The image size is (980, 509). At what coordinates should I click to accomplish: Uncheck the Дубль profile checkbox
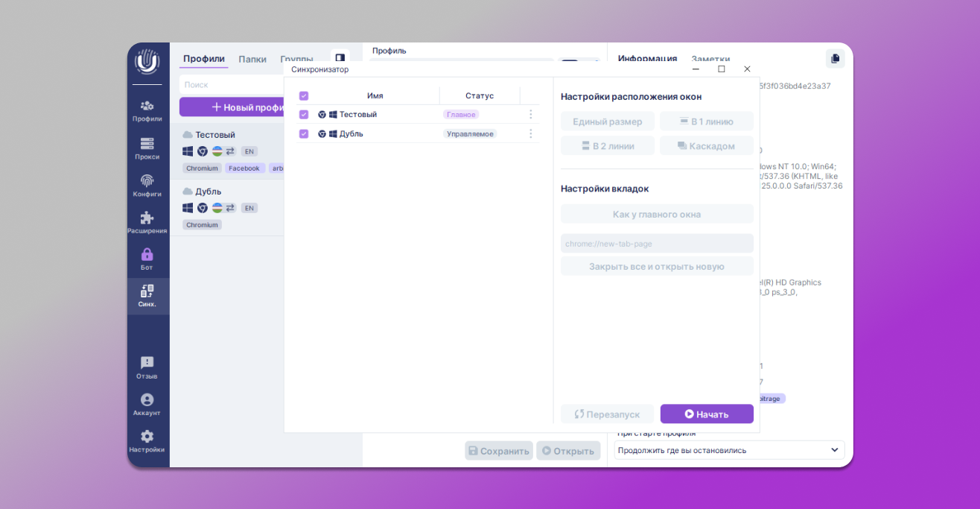(x=304, y=134)
